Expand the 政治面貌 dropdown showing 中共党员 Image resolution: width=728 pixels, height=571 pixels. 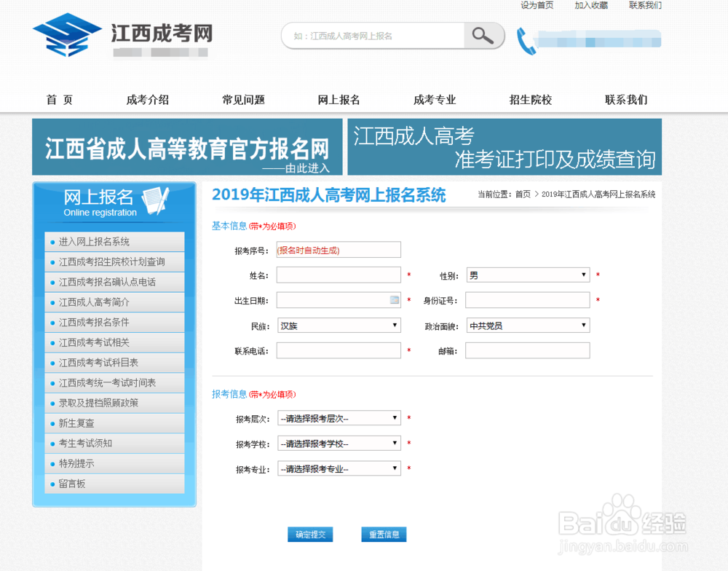click(x=528, y=326)
